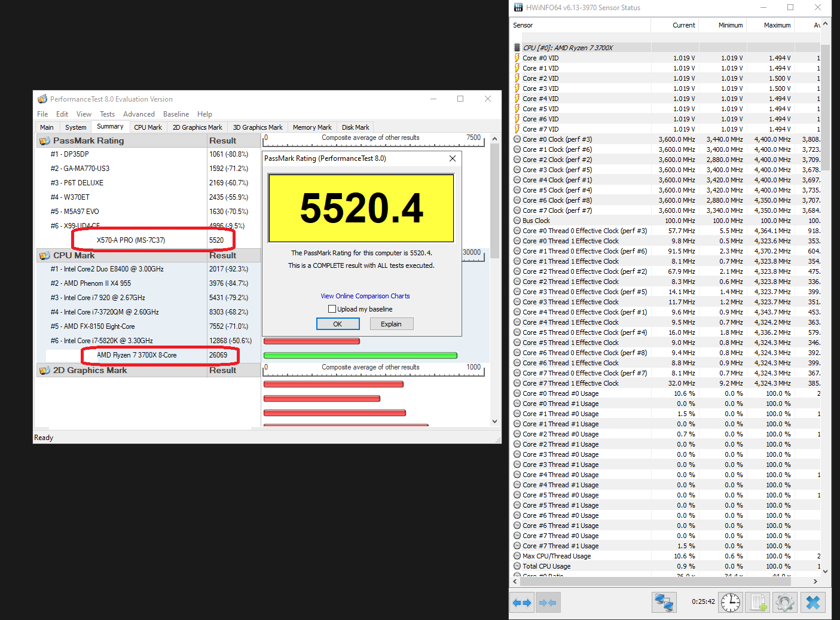Image resolution: width=840 pixels, height=620 pixels.
Task: Click HWiNFO vertical scrollbar up arrow
Action: 825,24
